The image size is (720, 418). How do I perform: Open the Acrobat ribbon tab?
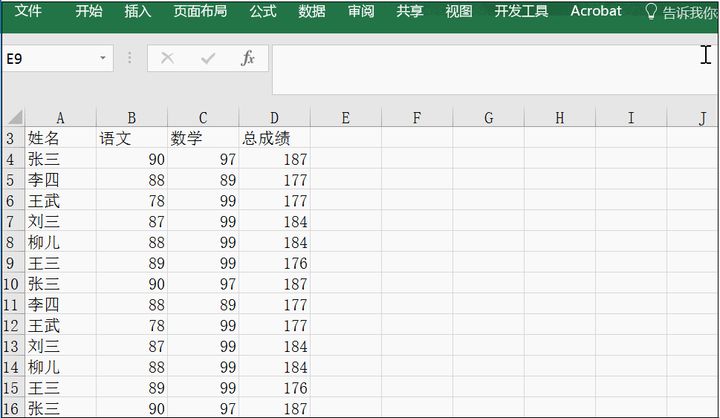point(596,12)
